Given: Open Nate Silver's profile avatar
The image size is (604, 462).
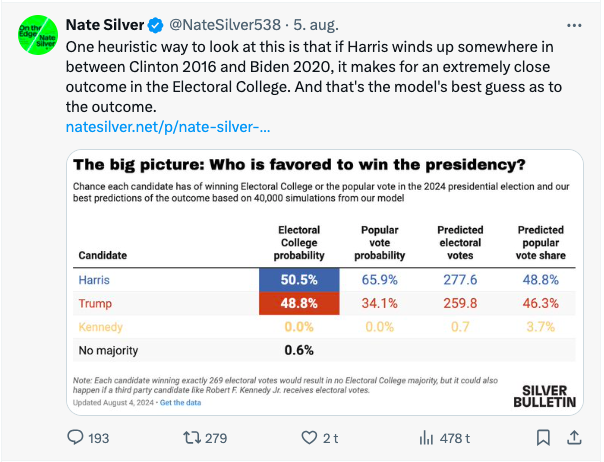Looking at the screenshot, I should tap(38, 35).
